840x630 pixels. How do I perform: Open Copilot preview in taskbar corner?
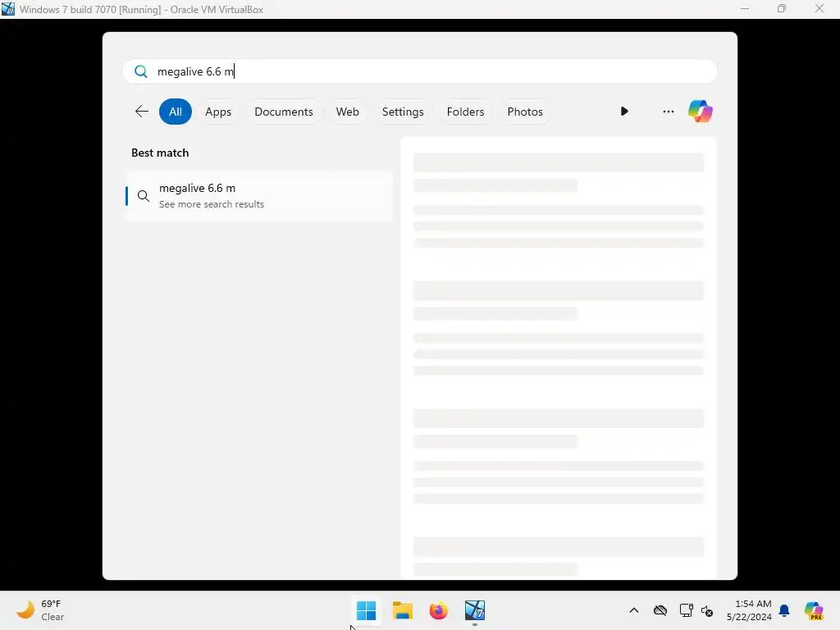pyautogui.click(x=813, y=610)
